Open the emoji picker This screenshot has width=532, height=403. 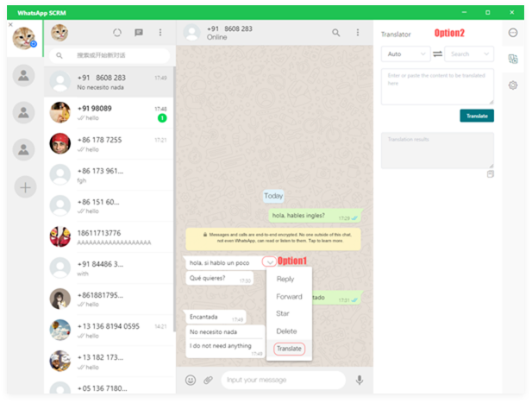191,380
